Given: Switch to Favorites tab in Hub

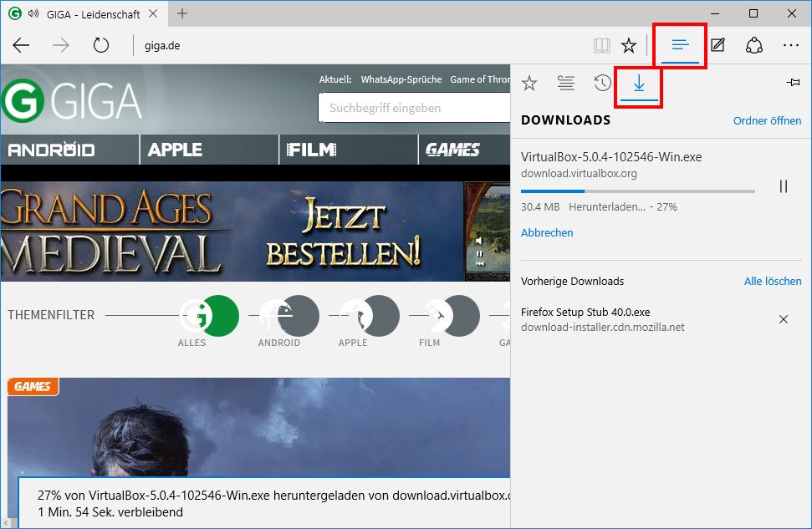Looking at the screenshot, I should (x=529, y=83).
